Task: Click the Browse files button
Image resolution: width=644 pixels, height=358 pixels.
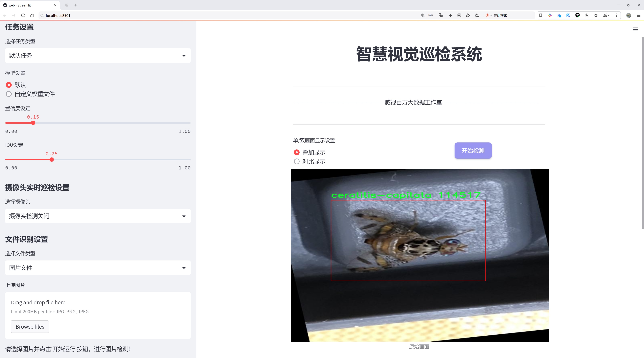Action: coord(30,326)
